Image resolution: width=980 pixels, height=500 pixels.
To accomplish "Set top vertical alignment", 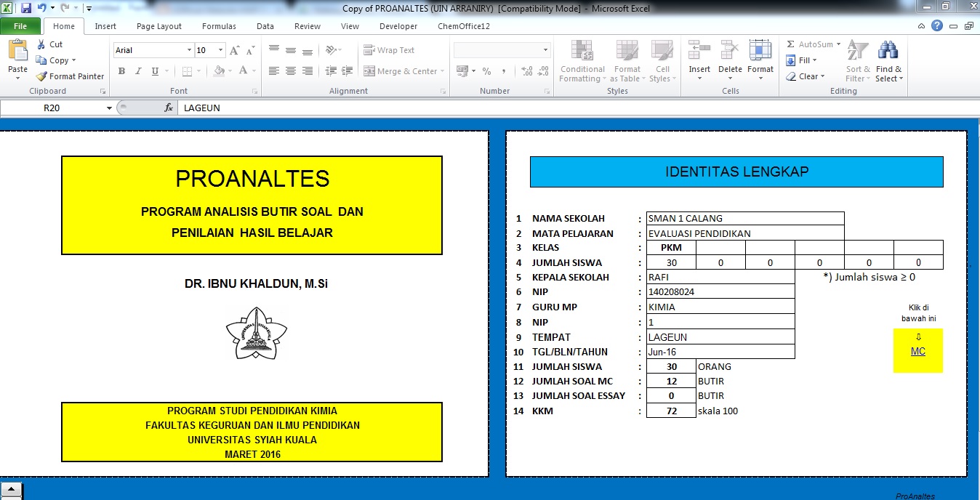I will pyautogui.click(x=274, y=50).
